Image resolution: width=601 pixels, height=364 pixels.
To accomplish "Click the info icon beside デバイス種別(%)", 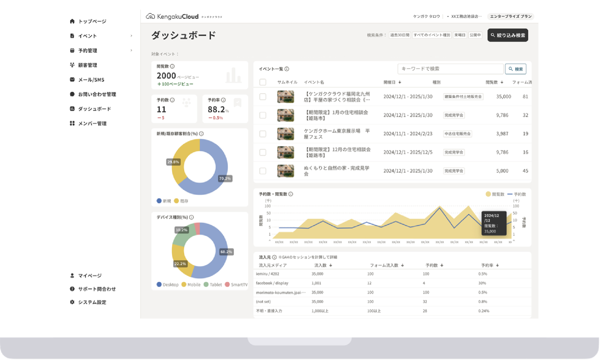I will point(191,217).
